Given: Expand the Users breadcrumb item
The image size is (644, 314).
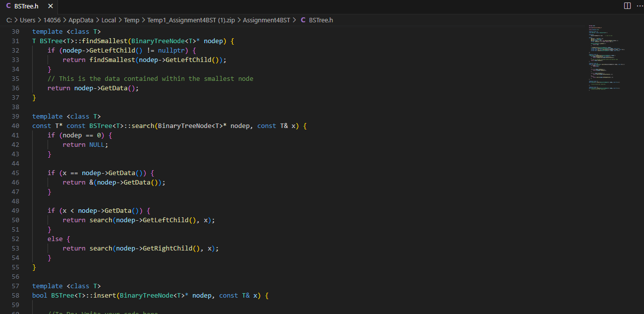Looking at the screenshot, I should pos(28,20).
